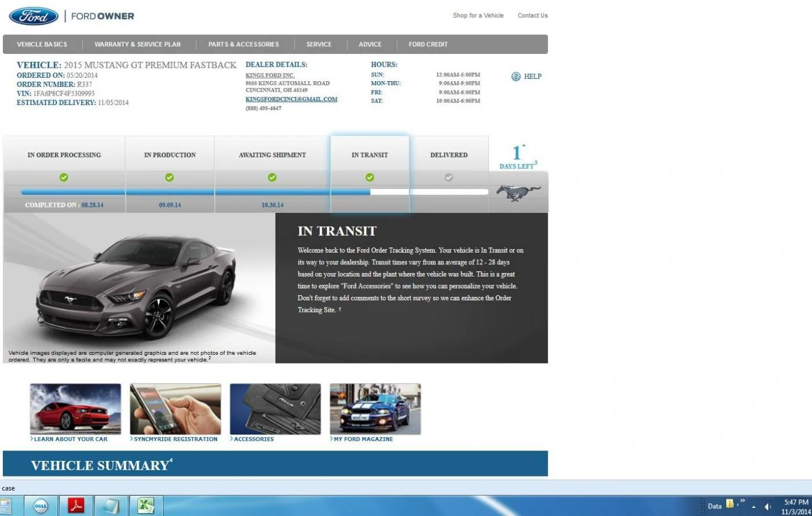Click the In Transit panel heading
Screen dimensions: 812x516
click(337, 231)
